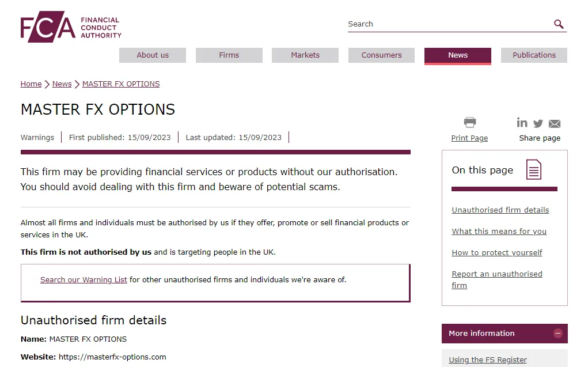Share page via LinkedIn icon
The height and width of the screenshot is (367, 588).
[x=522, y=123]
